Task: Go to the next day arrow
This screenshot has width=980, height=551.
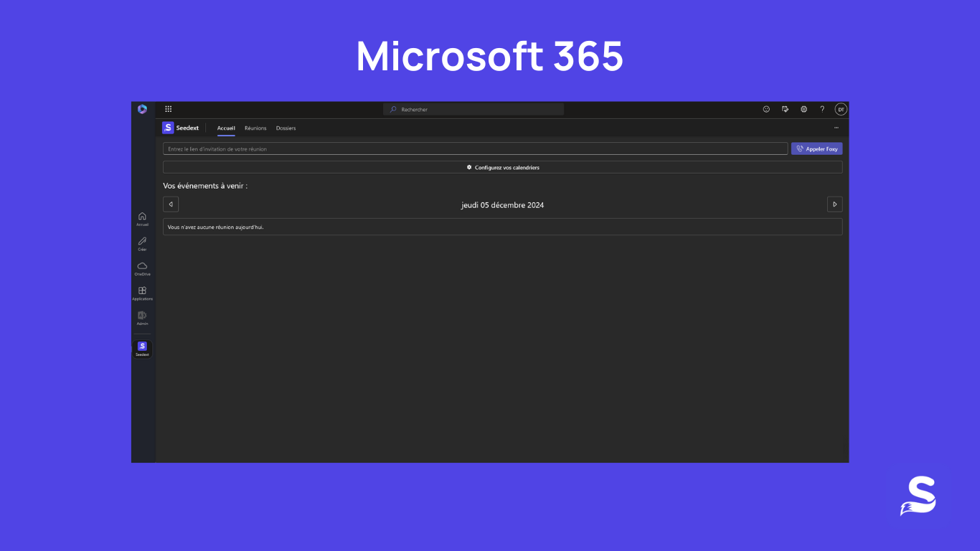Action: click(834, 204)
